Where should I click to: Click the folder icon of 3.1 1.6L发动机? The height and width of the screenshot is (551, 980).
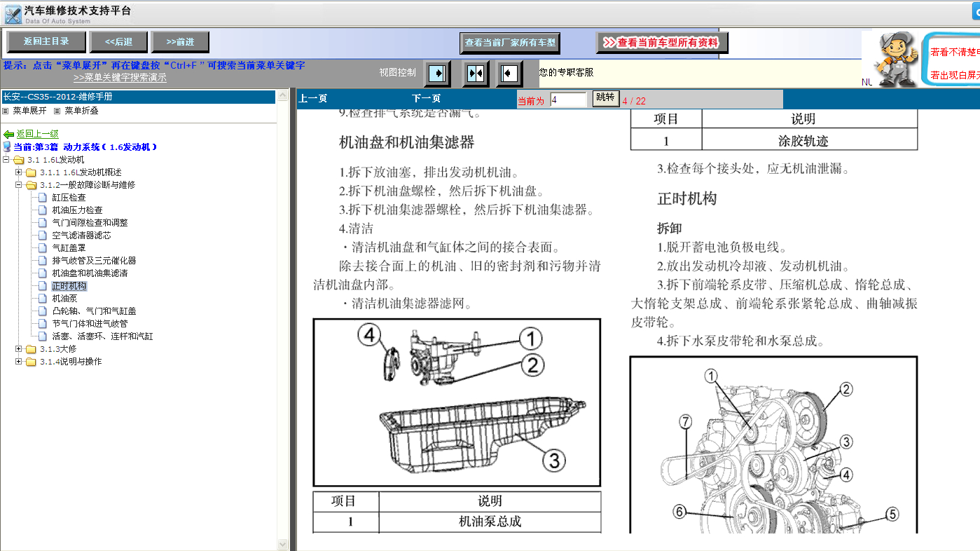click(18, 160)
